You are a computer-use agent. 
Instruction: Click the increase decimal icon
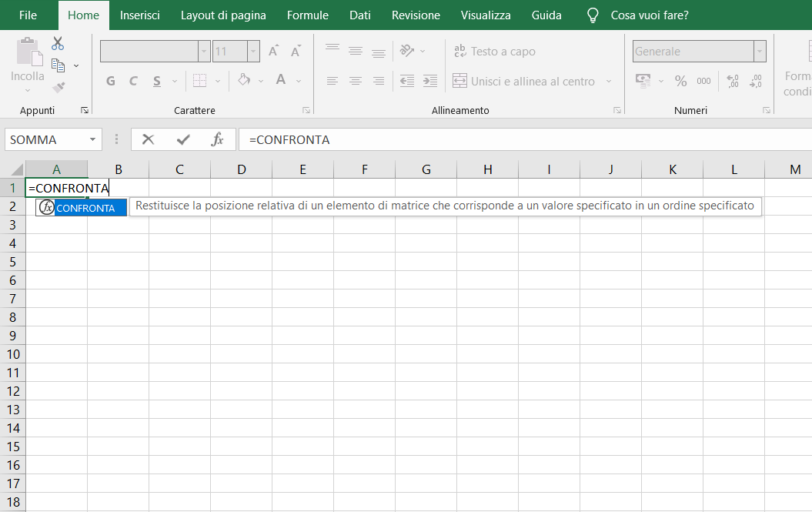pyautogui.click(x=733, y=80)
